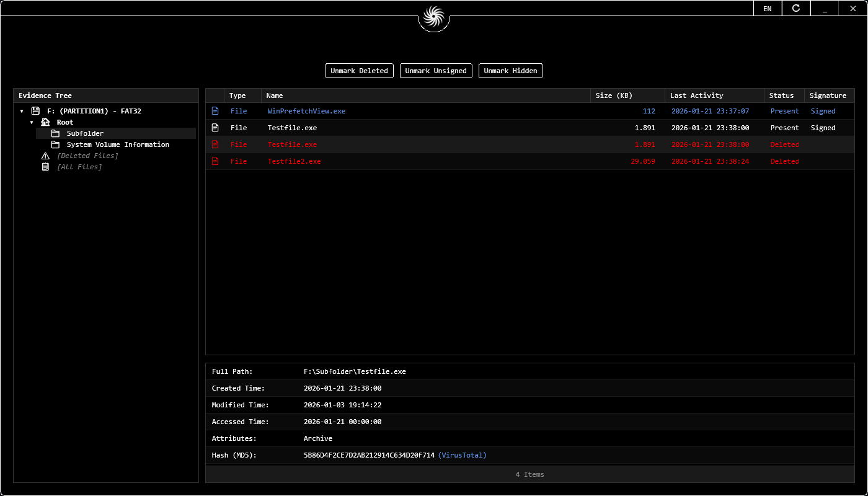Open the VirusTotal link for the MD5 hash
Image resolution: width=868 pixels, height=496 pixels.
(463, 454)
